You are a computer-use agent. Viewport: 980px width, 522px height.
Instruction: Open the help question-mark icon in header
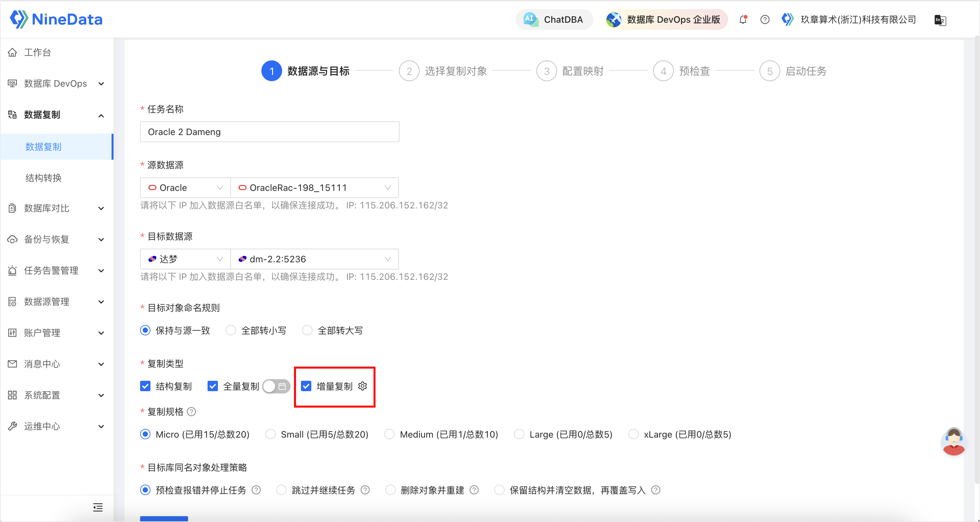(x=765, y=19)
